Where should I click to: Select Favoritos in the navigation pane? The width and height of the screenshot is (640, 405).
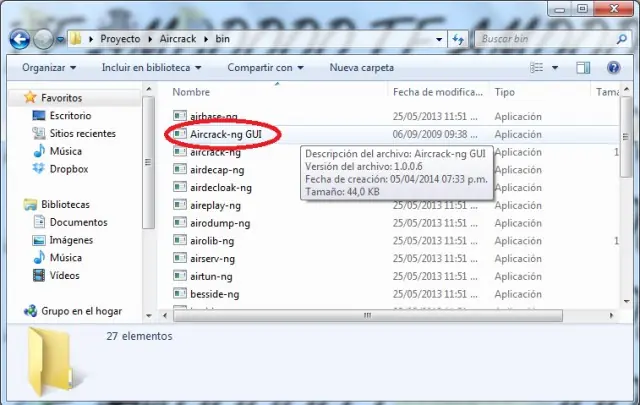pyautogui.click(x=61, y=98)
